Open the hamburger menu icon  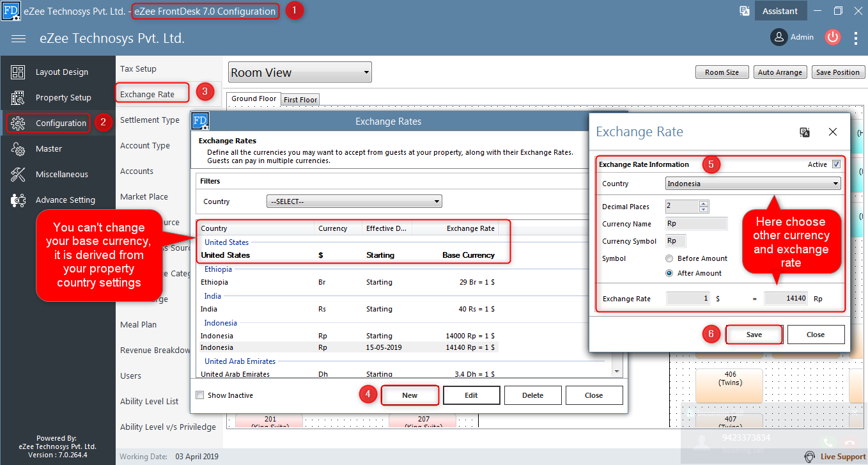[19, 38]
